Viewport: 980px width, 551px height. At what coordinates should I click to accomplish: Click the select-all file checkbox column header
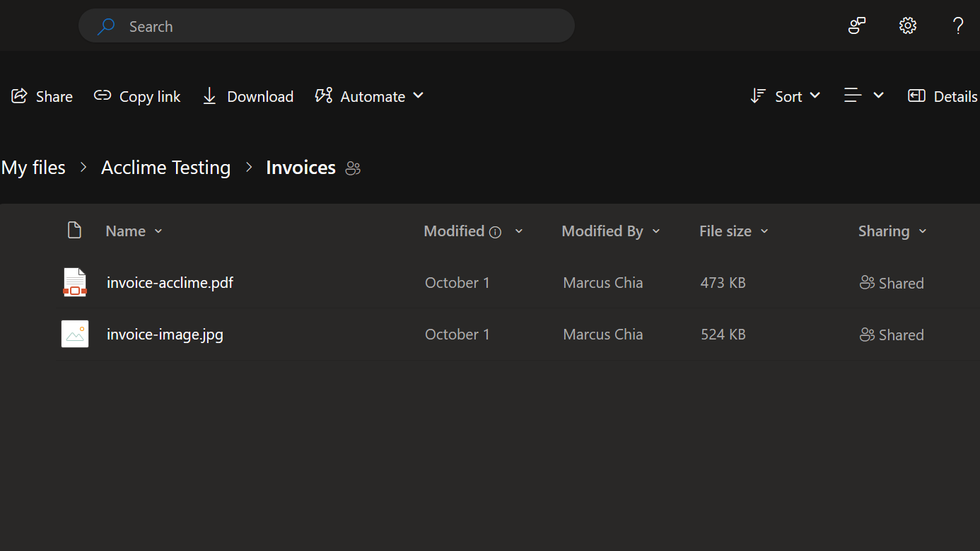(x=74, y=230)
